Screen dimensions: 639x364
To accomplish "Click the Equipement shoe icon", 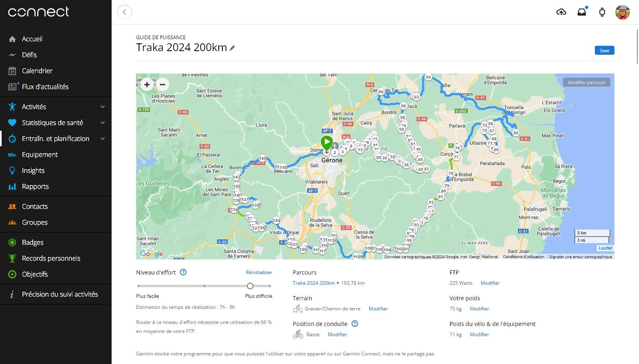I will (12, 154).
